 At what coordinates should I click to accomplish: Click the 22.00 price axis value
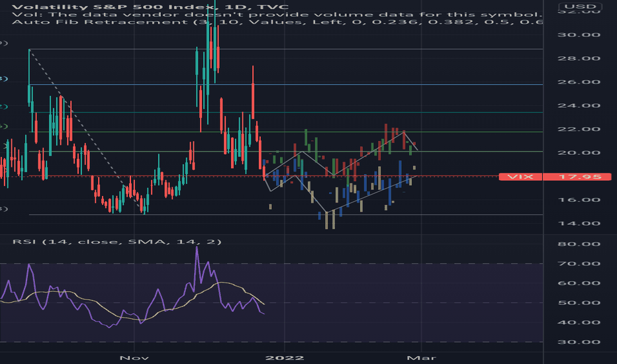(x=579, y=130)
